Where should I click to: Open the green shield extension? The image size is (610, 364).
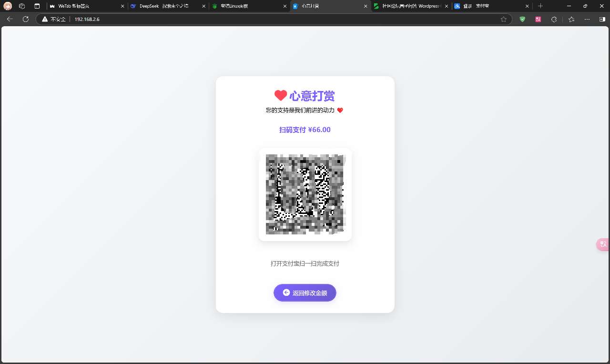click(522, 19)
